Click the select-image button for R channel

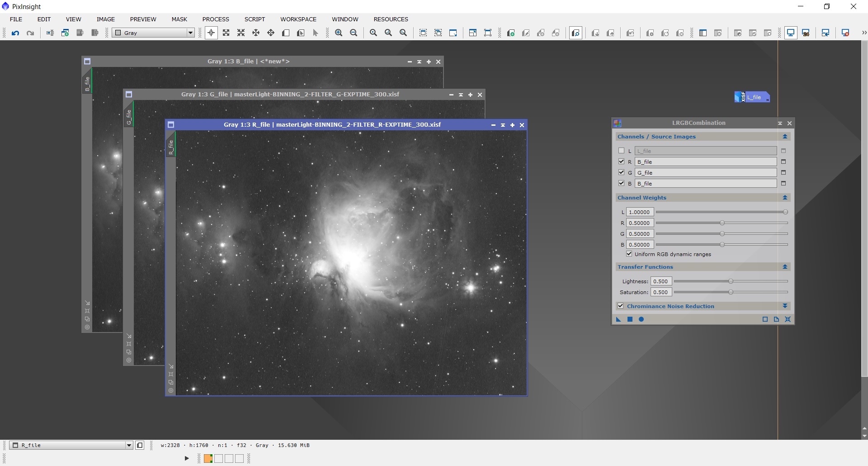(x=783, y=162)
